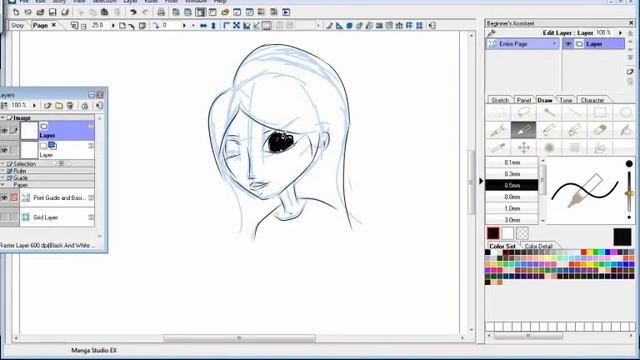
Task: Switch to the Tone tab
Action: (566, 100)
